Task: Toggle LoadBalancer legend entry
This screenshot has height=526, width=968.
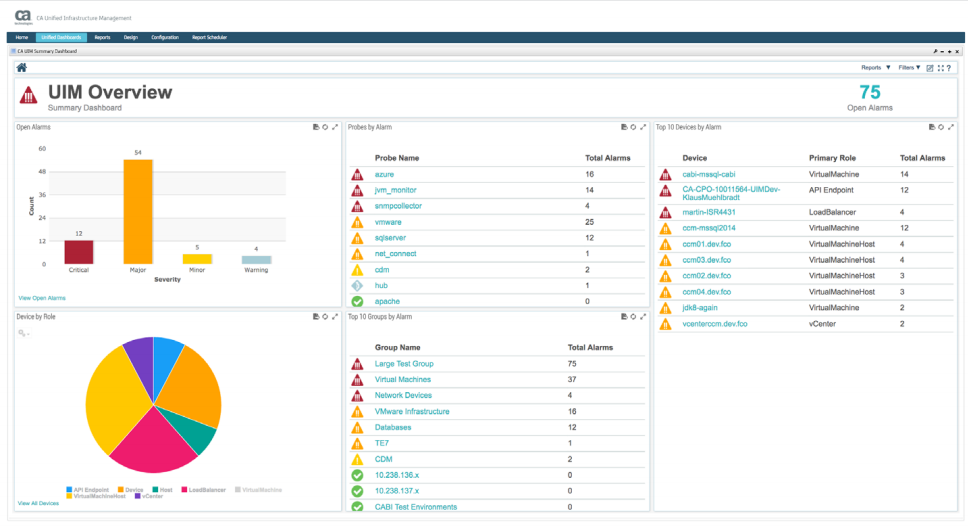Action: coord(203,490)
